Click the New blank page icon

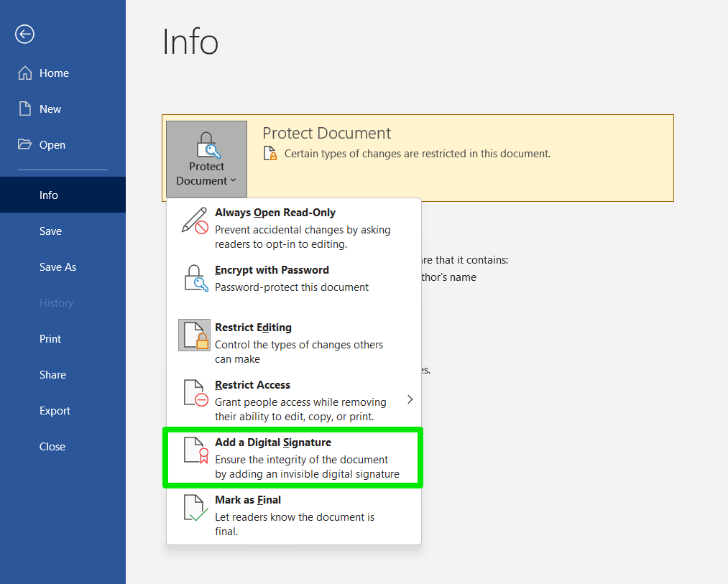[25, 109]
